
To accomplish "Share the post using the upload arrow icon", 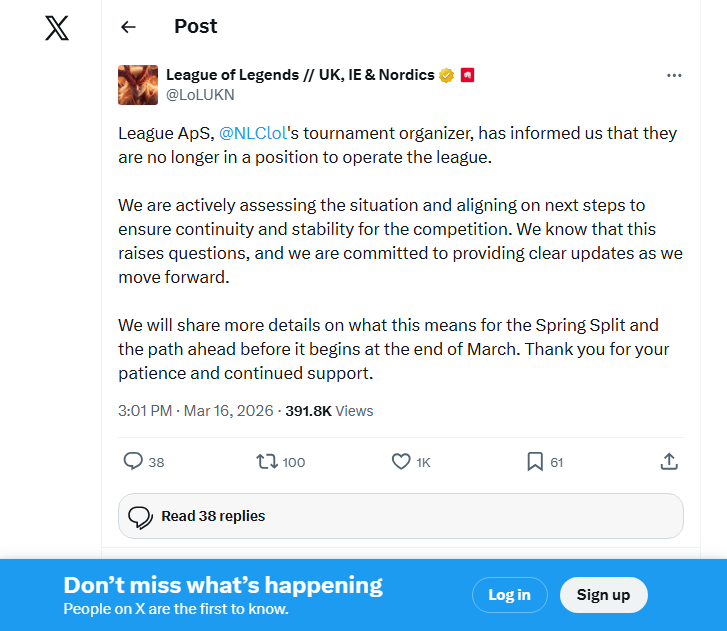I will coord(669,461).
